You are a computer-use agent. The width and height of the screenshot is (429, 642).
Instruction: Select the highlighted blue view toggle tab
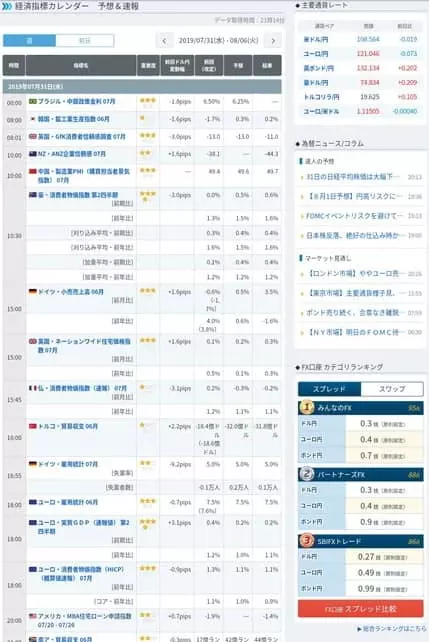pyautogui.click(x=29, y=41)
